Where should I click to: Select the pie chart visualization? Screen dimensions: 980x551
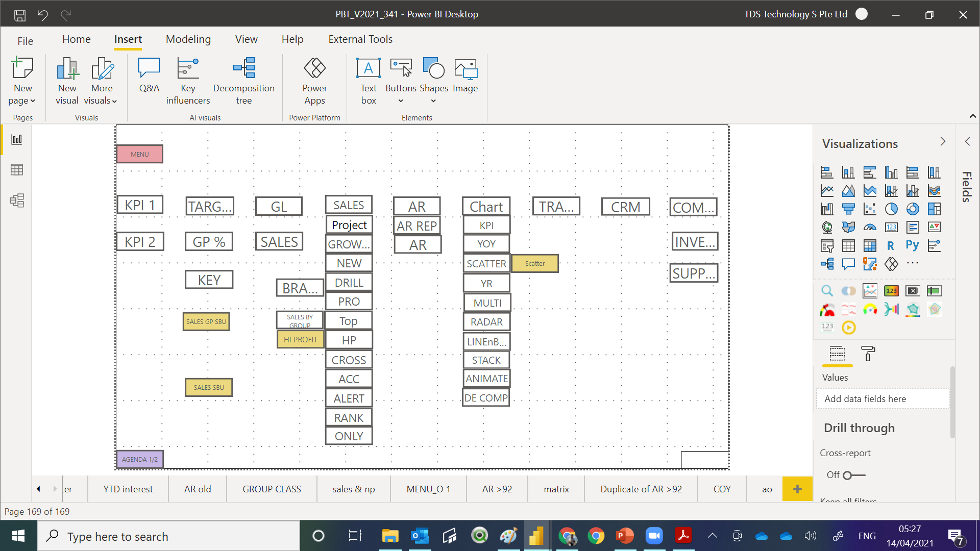click(x=891, y=209)
